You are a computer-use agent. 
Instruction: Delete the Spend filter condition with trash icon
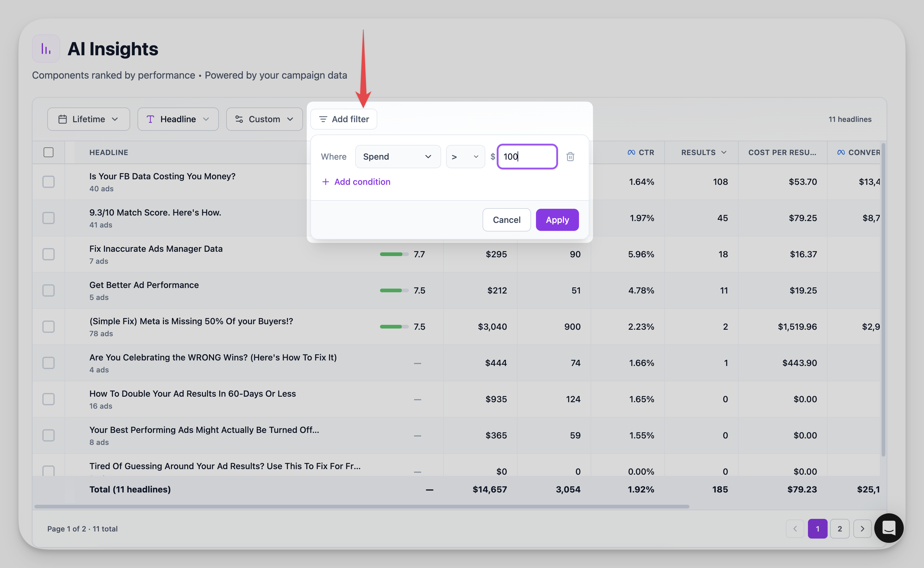(x=570, y=157)
